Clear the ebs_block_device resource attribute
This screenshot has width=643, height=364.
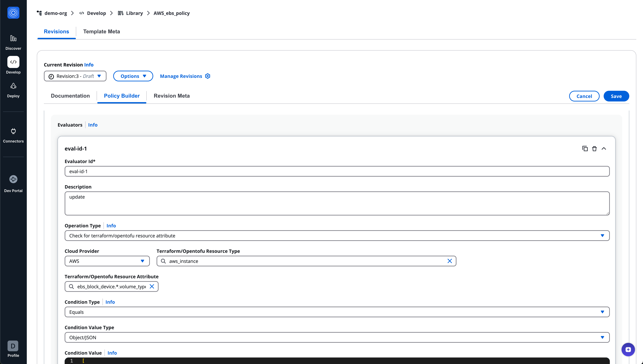point(152,286)
